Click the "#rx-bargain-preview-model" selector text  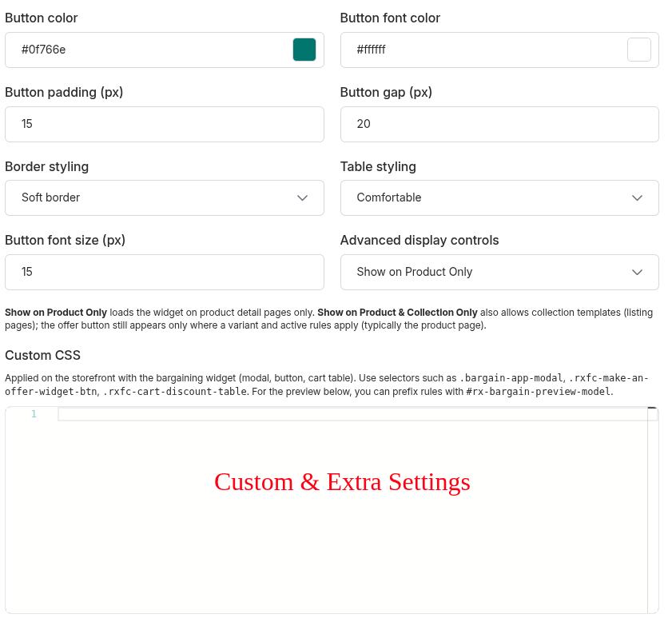point(539,392)
